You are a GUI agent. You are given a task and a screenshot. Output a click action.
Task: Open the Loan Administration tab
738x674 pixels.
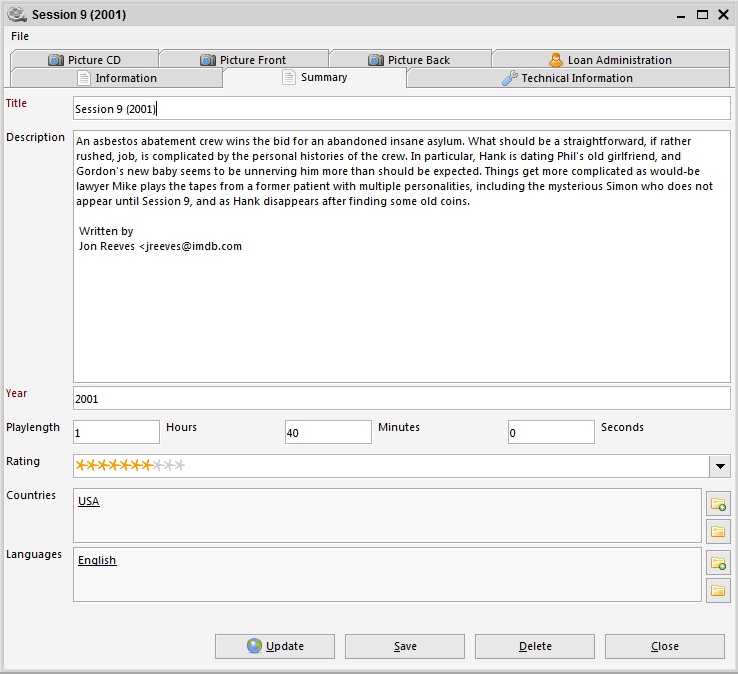point(610,60)
